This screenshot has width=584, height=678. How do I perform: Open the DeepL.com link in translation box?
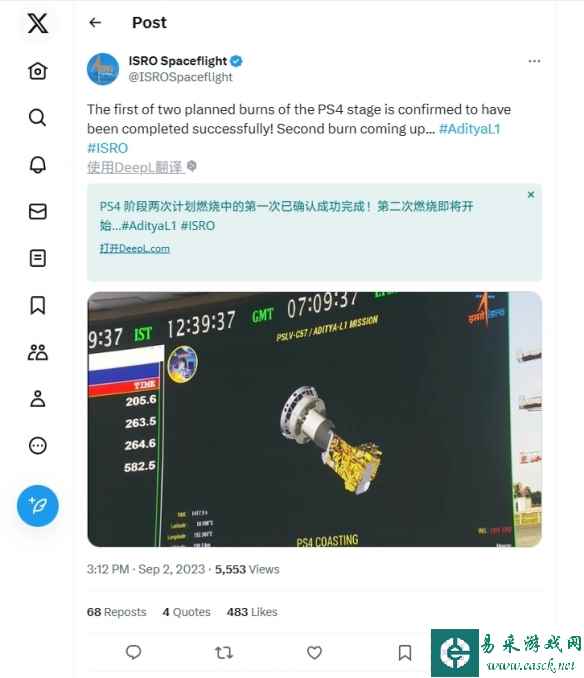tap(134, 249)
